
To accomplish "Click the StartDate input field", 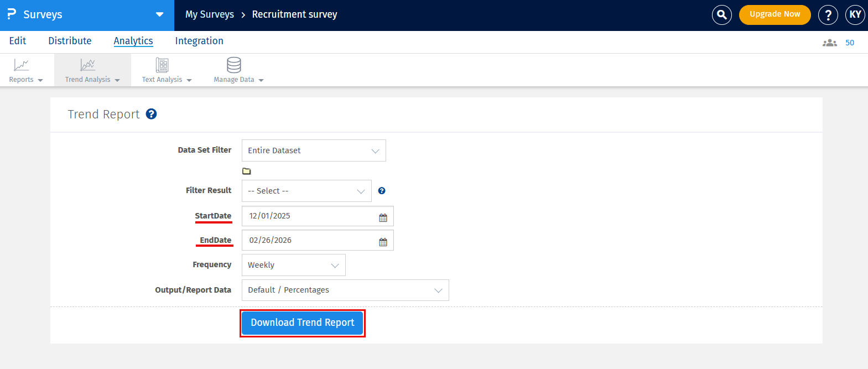I will [318, 216].
